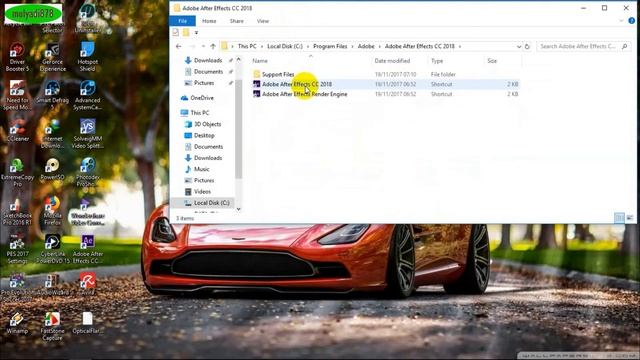The height and width of the screenshot is (360, 640).
Task: Click the Properties icon in quick access toolbar
Action: (x=176, y=32)
